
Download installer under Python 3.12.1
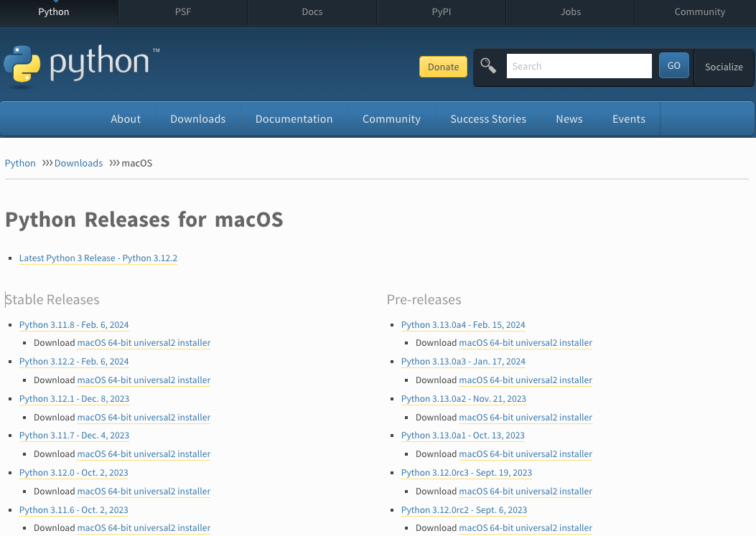(x=144, y=418)
